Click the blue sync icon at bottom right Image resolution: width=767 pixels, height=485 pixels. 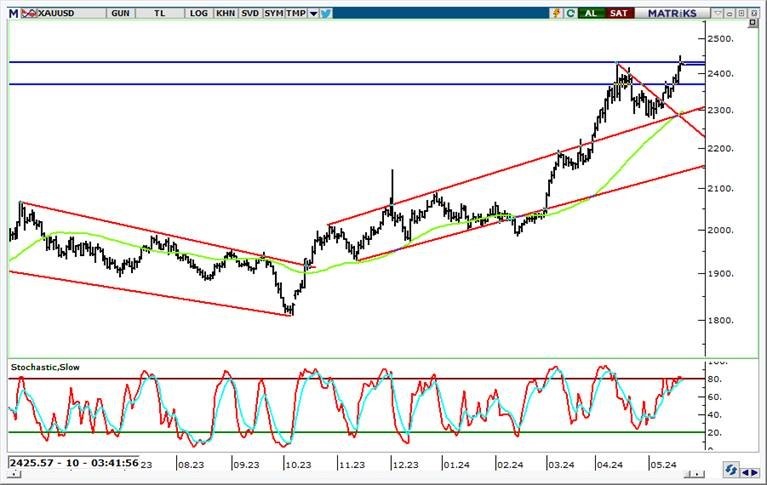[732, 469]
